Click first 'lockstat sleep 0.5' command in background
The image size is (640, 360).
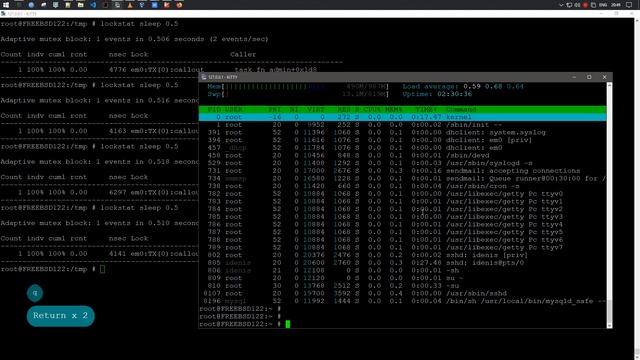pyautogui.click(x=139, y=24)
